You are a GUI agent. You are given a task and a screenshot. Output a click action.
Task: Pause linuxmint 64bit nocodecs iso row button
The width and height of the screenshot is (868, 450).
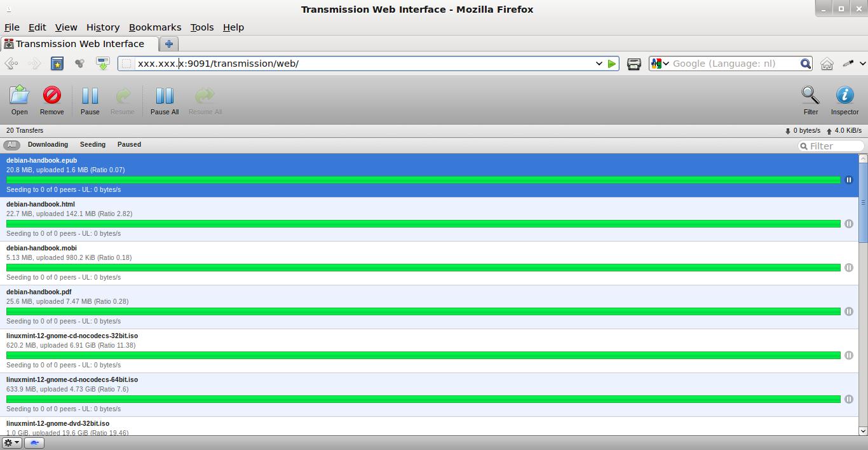tap(848, 399)
